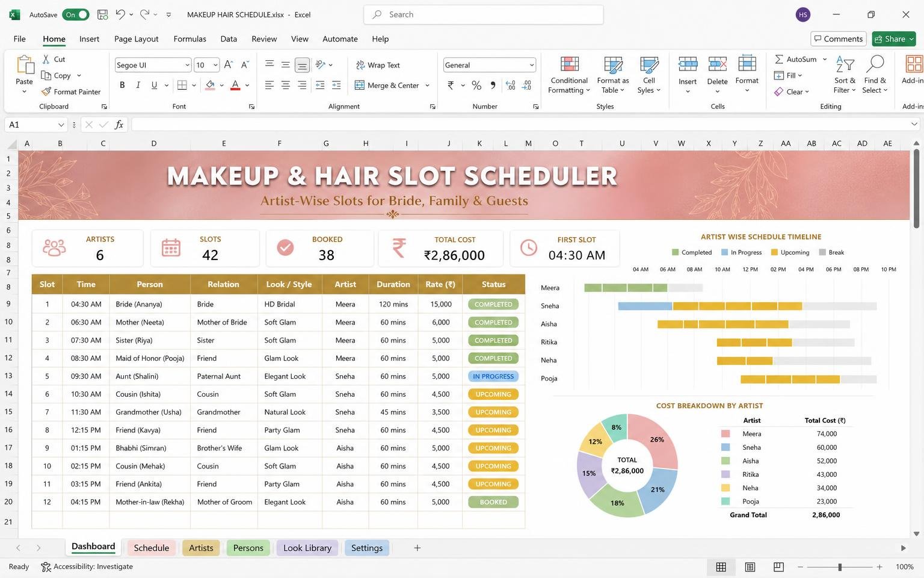
Task: Click the Fill Color bucket swatch
Action: [210, 85]
